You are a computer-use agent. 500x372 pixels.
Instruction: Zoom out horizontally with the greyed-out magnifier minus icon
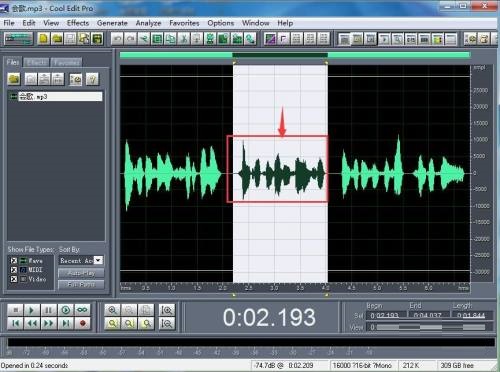(129, 310)
